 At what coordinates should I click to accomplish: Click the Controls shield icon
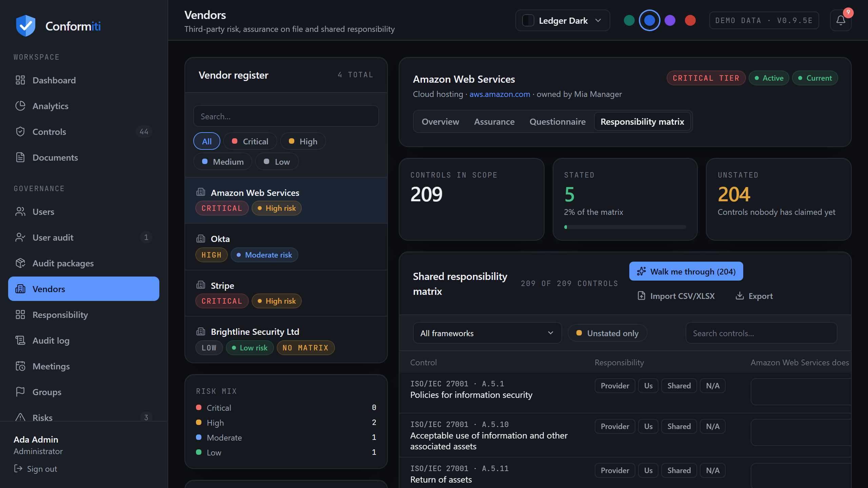click(x=20, y=131)
